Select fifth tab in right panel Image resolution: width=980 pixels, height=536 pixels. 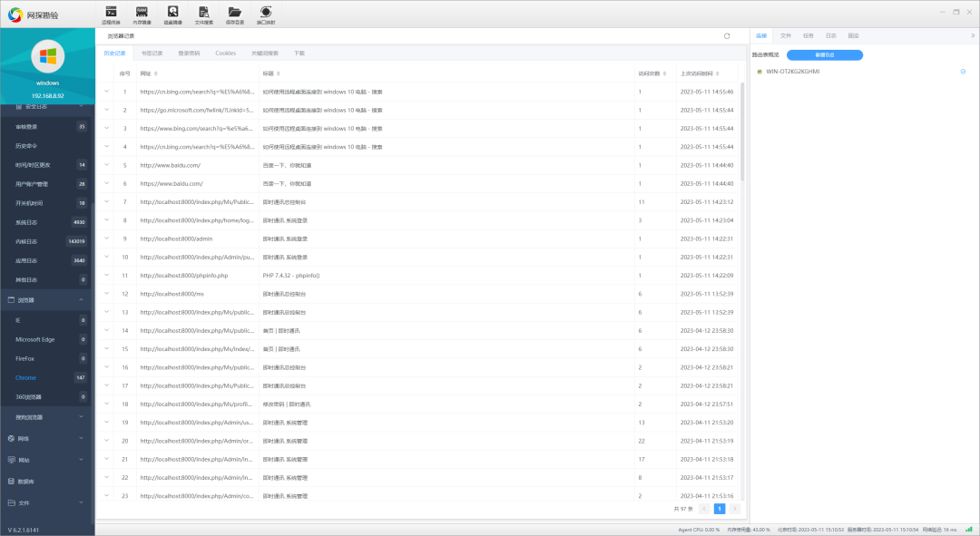pos(853,35)
